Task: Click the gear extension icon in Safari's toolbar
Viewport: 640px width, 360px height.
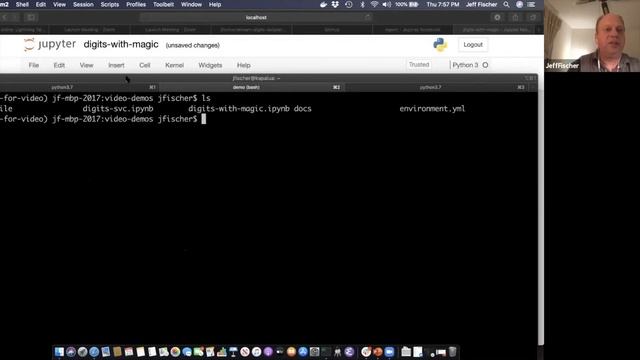Action: click(497, 18)
